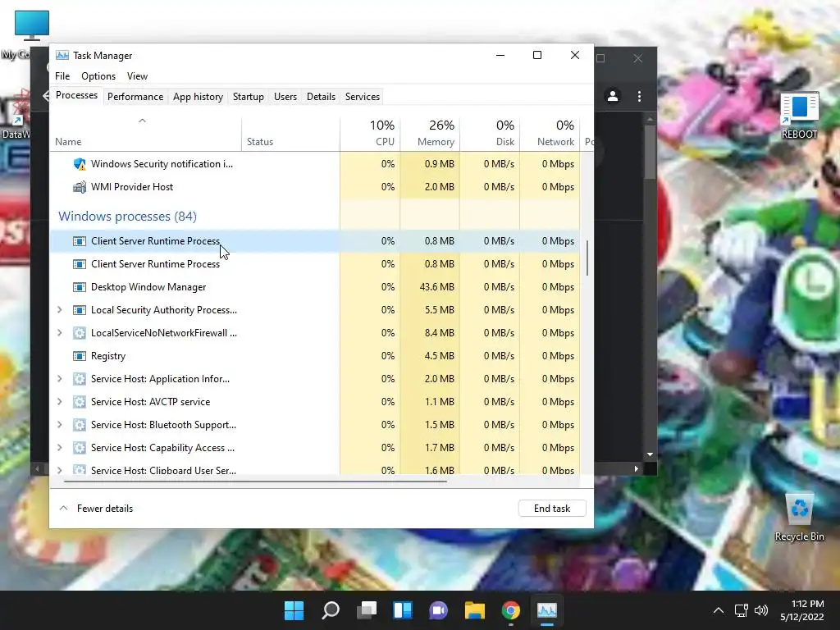This screenshot has height=630, width=840.
Task: Open taskbar Search
Action: (x=330, y=610)
